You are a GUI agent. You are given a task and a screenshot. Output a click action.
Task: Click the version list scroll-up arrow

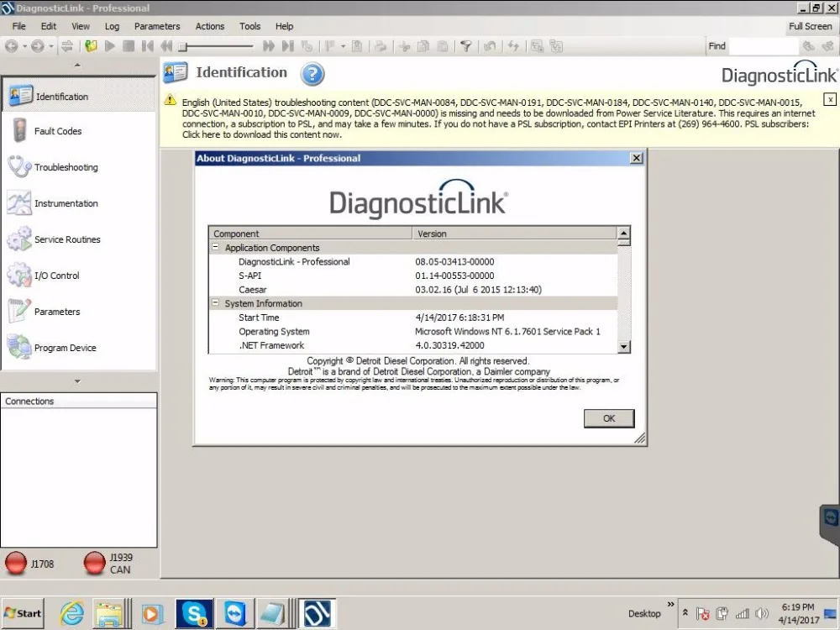[623, 233]
